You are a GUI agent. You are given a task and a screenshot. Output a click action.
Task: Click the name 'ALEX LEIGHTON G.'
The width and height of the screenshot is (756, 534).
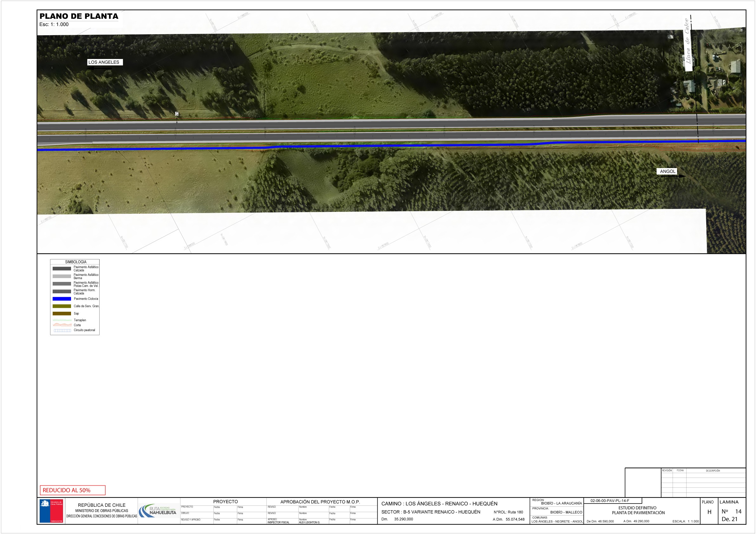(309, 523)
